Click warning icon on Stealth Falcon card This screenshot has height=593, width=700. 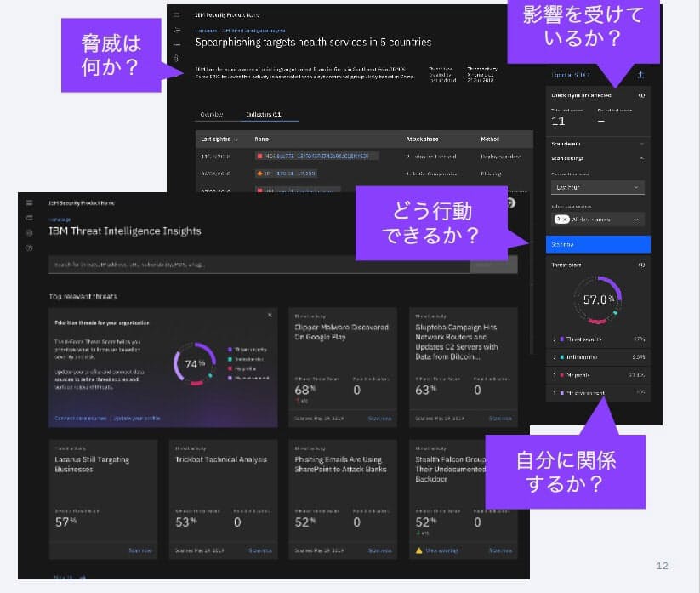pyautogui.click(x=419, y=550)
